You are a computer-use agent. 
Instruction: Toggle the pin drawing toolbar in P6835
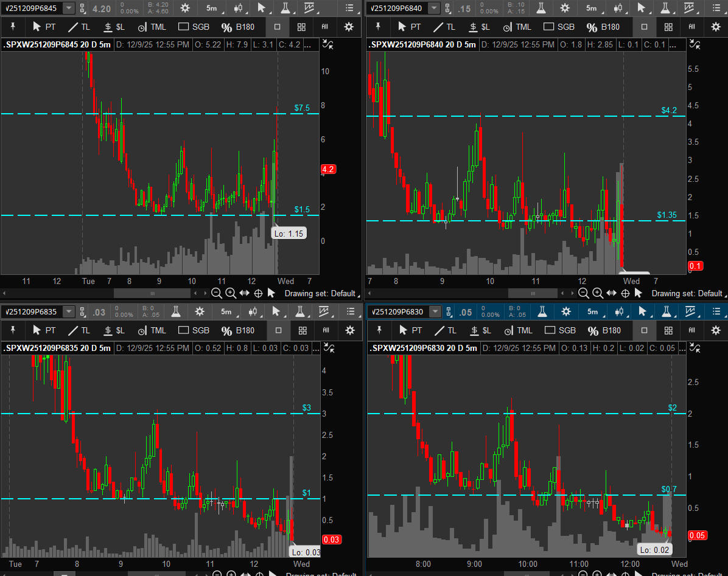click(13, 330)
